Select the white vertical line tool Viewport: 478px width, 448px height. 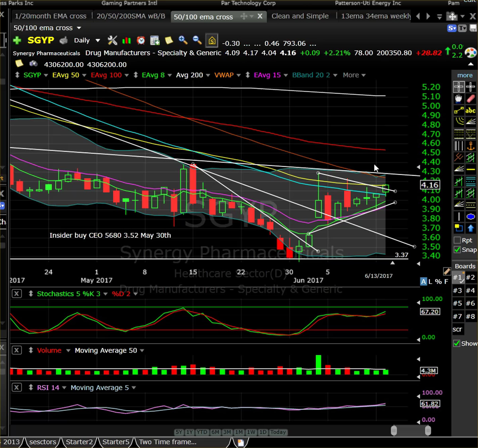[458, 217]
